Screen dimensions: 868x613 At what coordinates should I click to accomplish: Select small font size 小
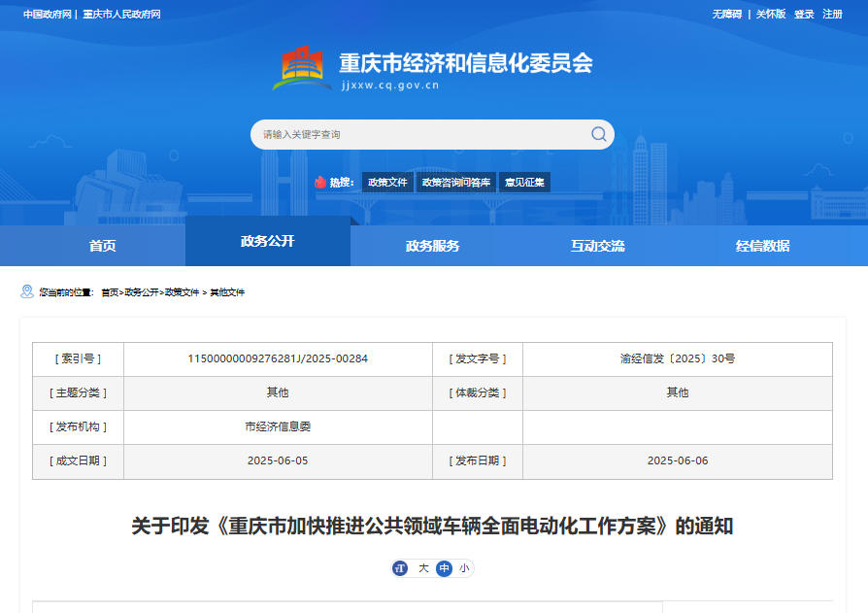[x=464, y=568]
